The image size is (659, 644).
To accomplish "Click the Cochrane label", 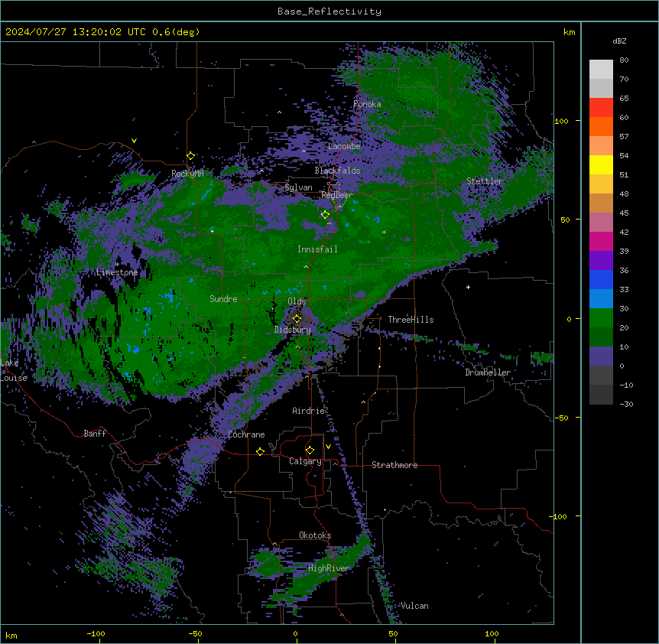I will coord(246,434).
